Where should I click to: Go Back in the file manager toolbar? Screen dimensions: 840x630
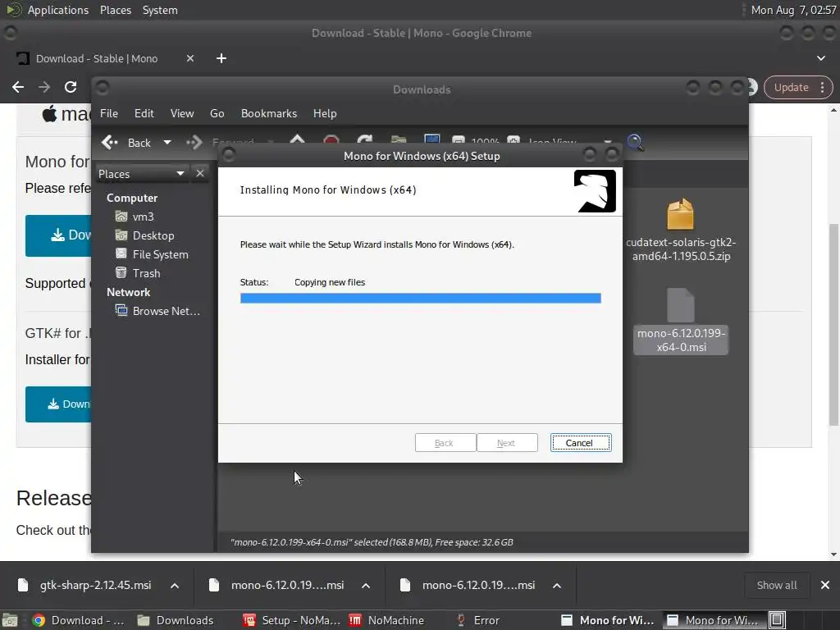(x=126, y=143)
